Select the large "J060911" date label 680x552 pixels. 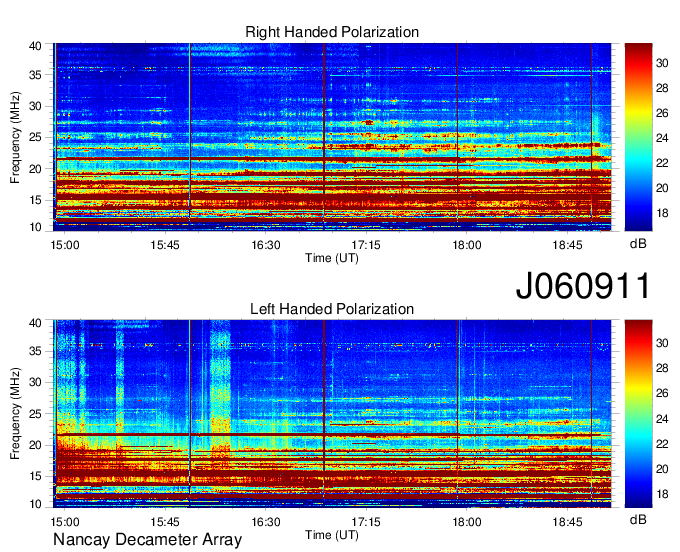583,285
